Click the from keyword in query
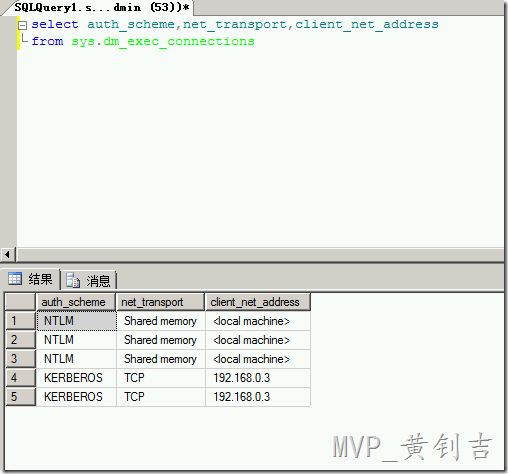Screen dimensions: 508x474 click(x=47, y=41)
